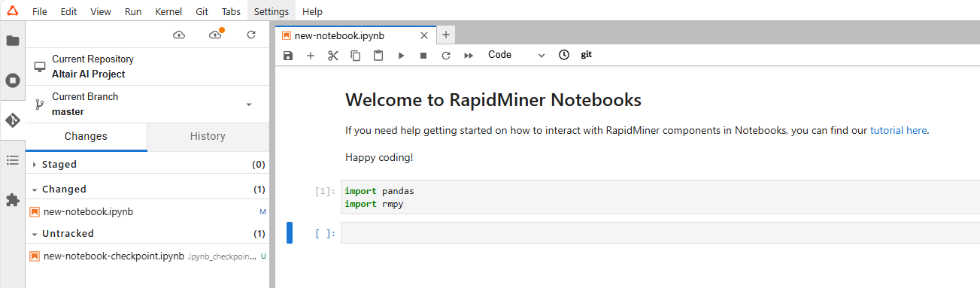Click the clock icon in notebook toolbar
This screenshot has width=980, height=288.
click(x=564, y=55)
